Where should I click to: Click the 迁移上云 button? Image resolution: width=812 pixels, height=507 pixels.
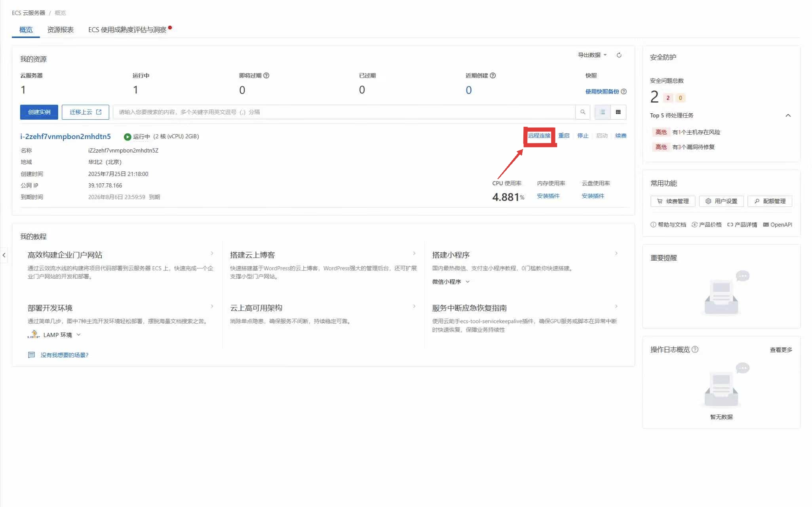click(86, 112)
